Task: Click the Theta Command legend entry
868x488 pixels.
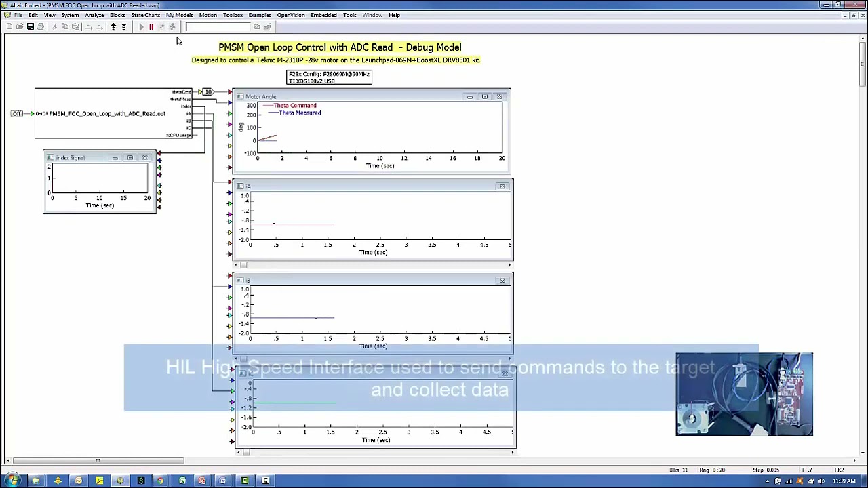Action: click(x=294, y=106)
